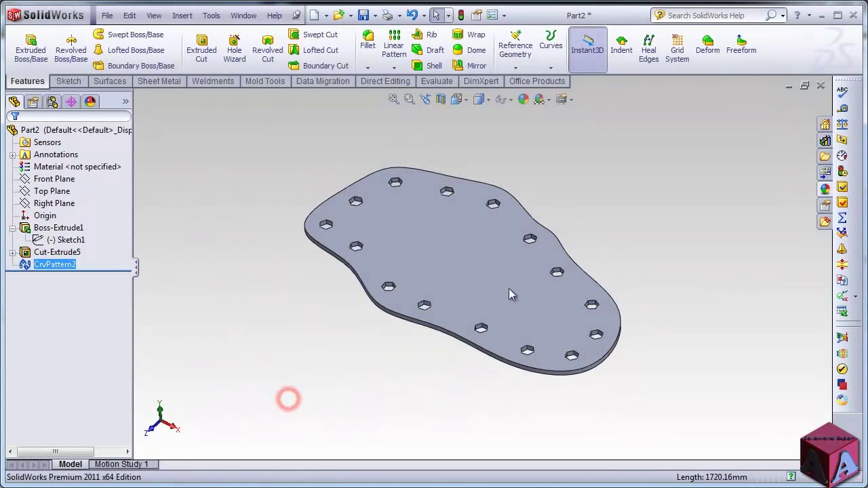This screenshot has height=488, width=868.
Task: Select the Sketch1 item under Boss-Extrude1
Action: [x=66, y=240]
